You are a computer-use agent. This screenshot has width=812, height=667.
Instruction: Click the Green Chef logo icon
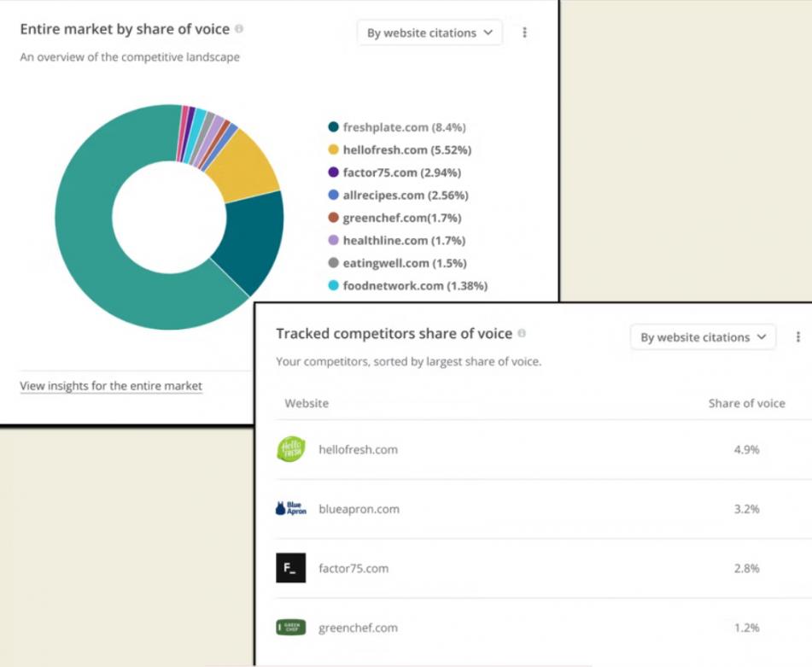[290, 628]
